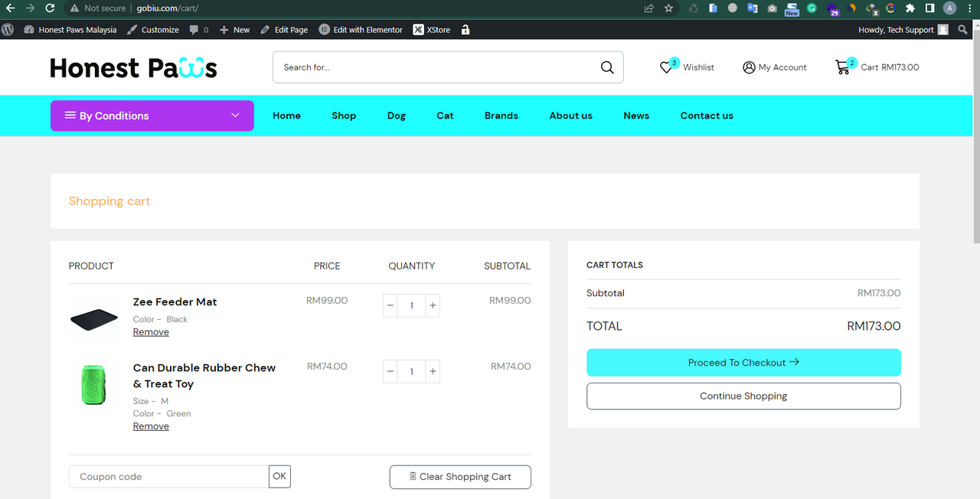Decrease Zee Feeder Mat quantity with minus

(x=390, y=305)
